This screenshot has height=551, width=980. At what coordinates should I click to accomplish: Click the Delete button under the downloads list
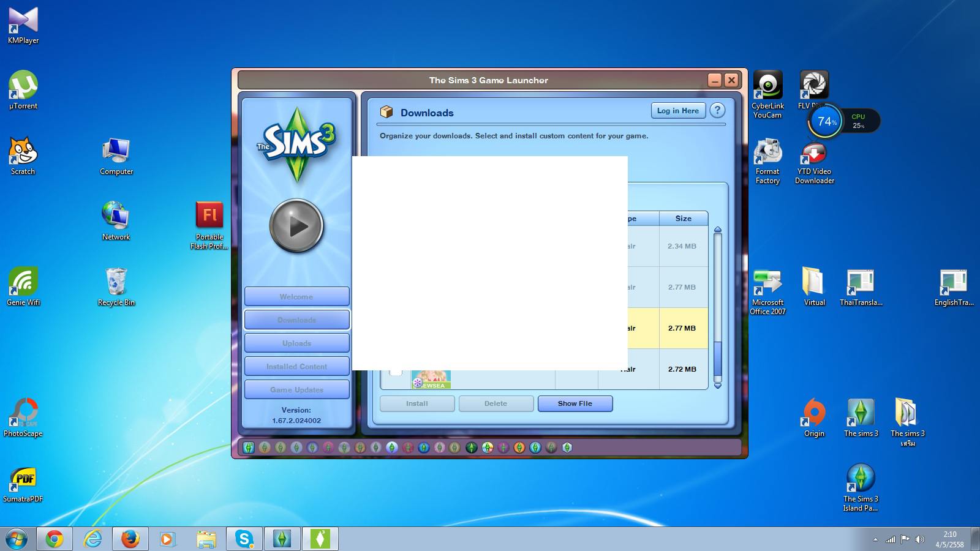496,403
